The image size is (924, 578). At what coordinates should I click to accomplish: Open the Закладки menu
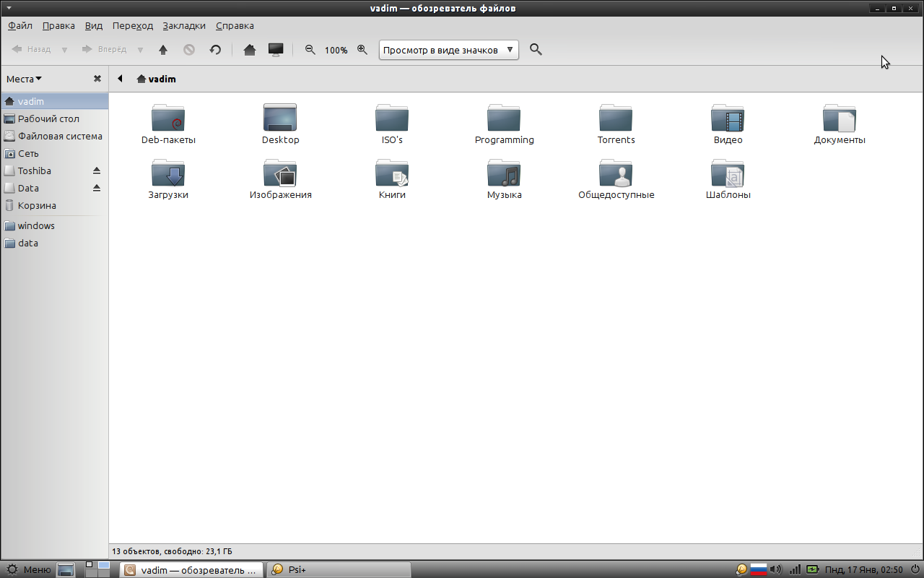pos(183,25)
